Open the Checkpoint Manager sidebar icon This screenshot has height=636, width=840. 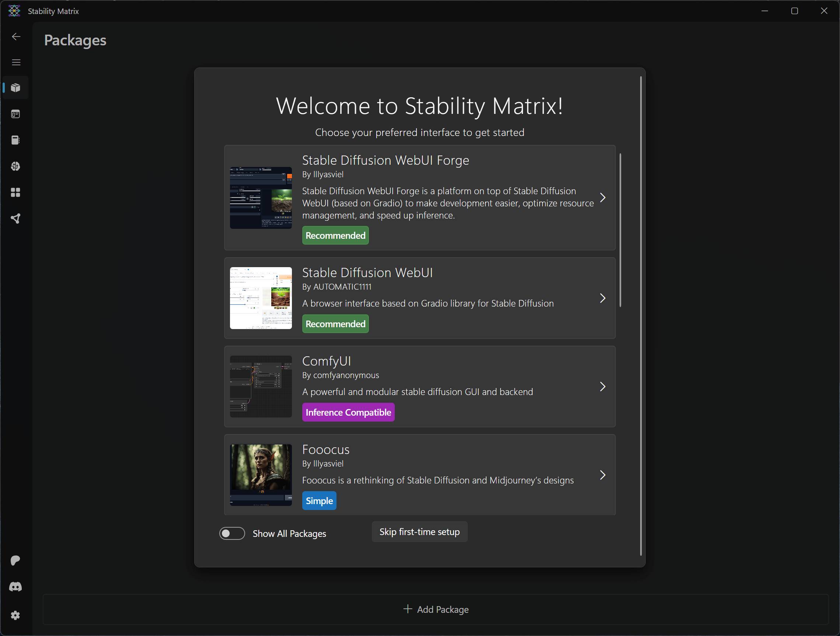pyautogui.click(x=15, y=140)
